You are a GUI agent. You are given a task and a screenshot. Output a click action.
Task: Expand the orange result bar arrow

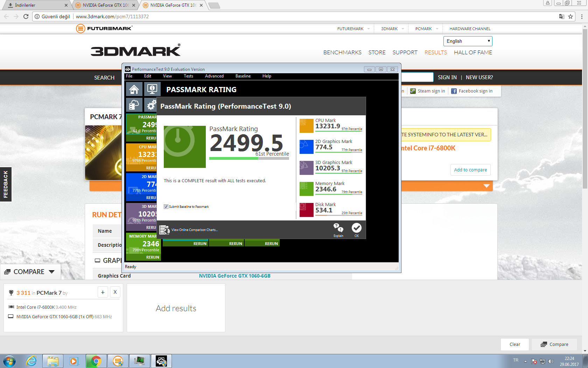[x=486, y=186]
